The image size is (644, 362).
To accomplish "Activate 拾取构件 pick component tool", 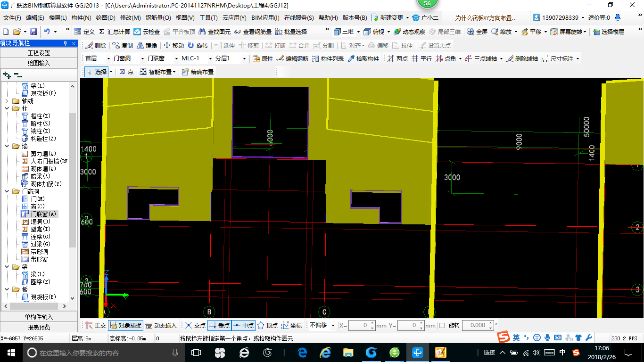I will coord(363,58).
